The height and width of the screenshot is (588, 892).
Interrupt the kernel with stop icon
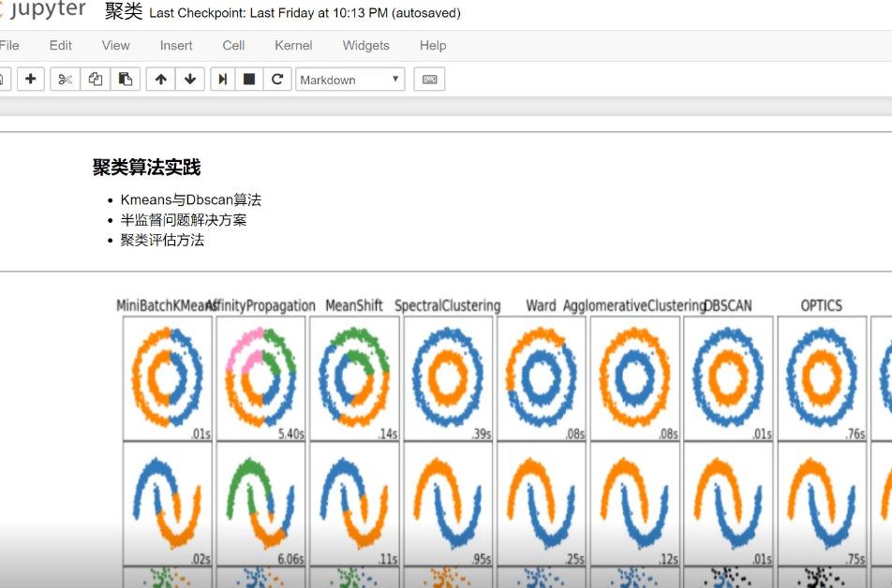(249, 80)
